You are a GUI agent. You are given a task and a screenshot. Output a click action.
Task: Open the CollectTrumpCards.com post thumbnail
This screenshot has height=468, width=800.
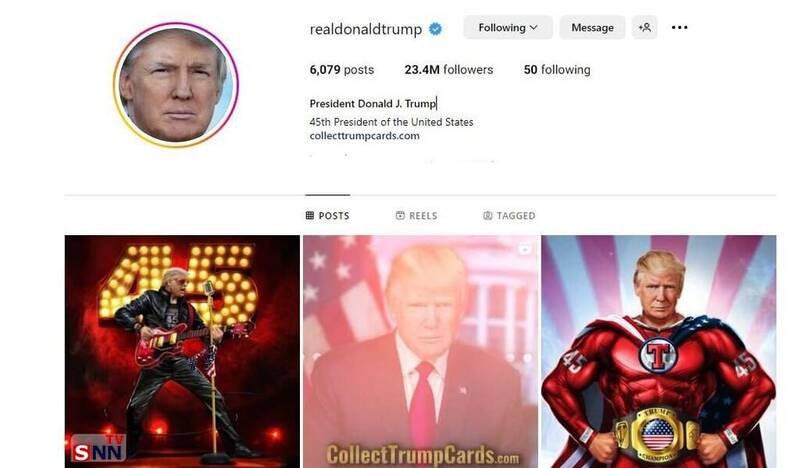click(x=421, y=352)
